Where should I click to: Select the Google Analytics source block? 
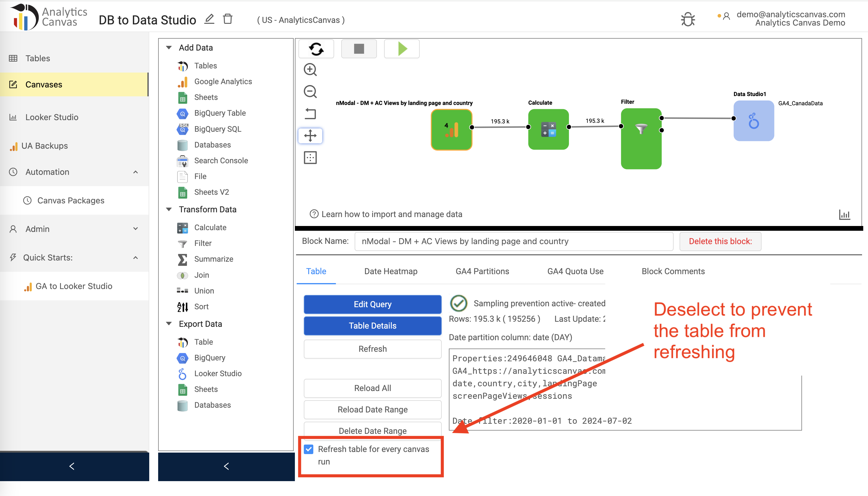[452, 129]
